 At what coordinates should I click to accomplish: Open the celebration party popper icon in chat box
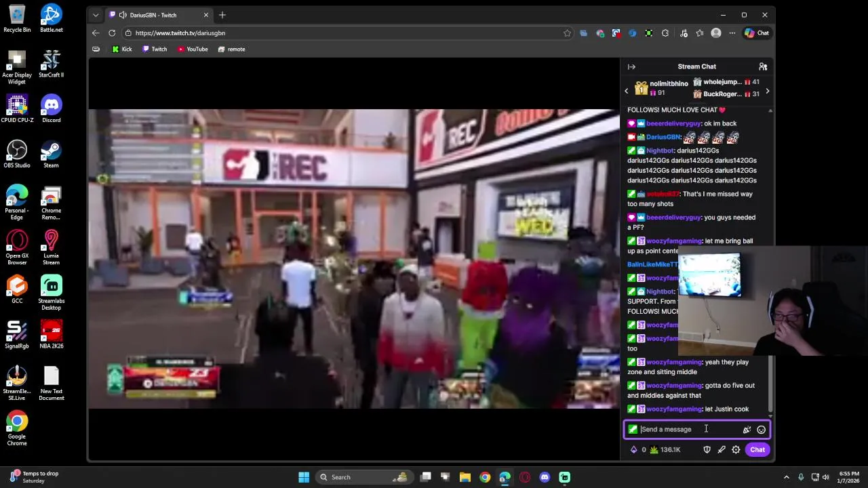click(747, 430)
